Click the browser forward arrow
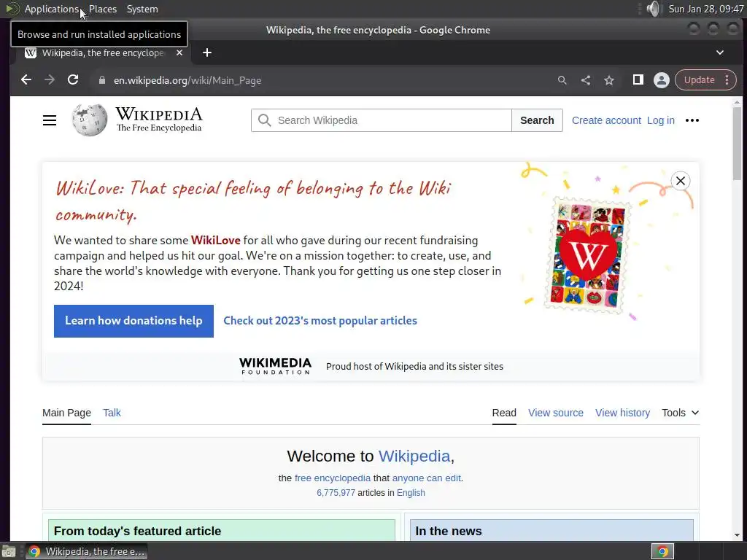The height and width of the screenshot is (560, 747). 50,80
